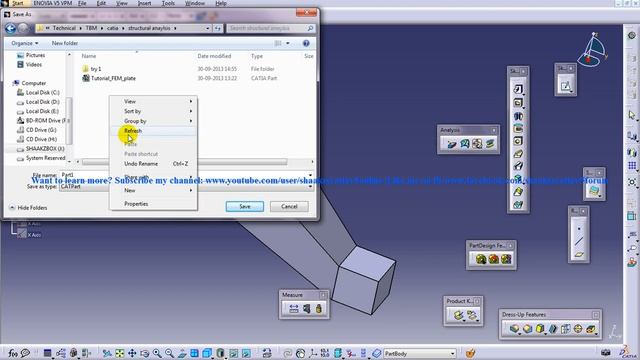Screen dimensions: 640x360
Task: Click the Zoom Out magnifier icon
Action: click(x=170, y=353)
